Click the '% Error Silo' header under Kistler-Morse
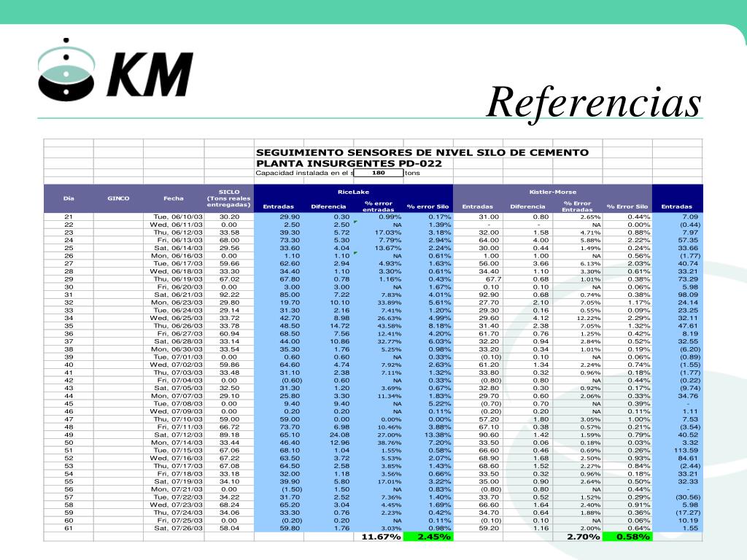The width and height of the screenshot is (747, 560). (x=627, y=206)
